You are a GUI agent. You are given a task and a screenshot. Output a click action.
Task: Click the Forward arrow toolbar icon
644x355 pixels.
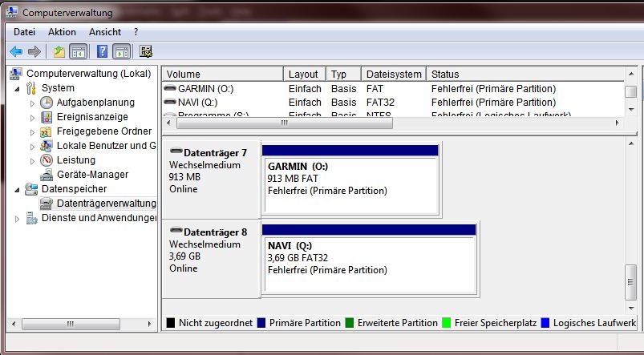tap(34, 51)
